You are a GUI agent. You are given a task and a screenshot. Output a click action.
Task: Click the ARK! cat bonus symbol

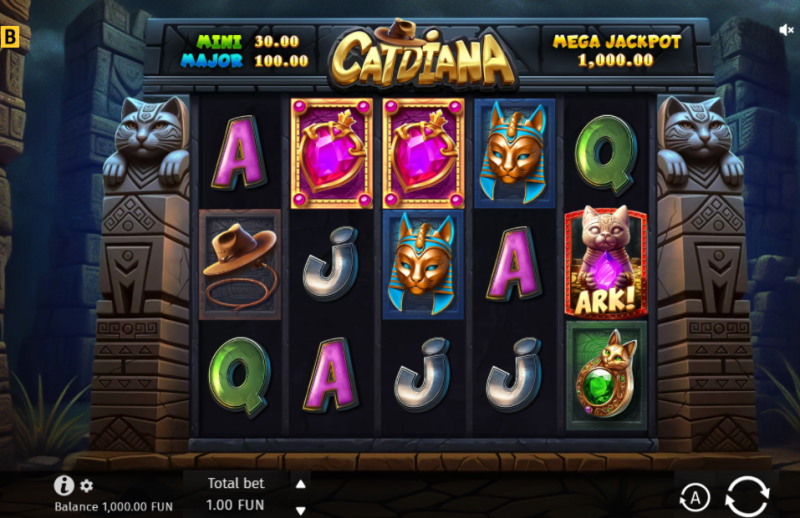(x=606, y=262)
